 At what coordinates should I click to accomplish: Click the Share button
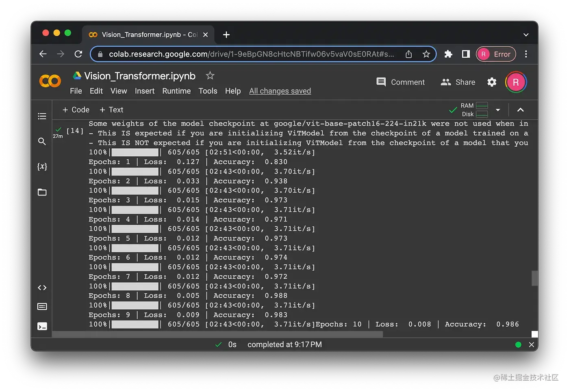click(x=458, y=82)
